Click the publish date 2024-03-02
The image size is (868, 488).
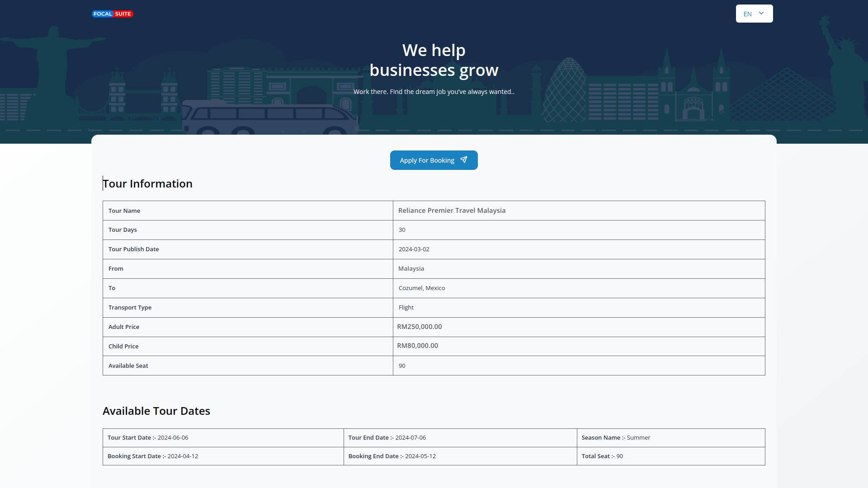[x=414, y=249]
